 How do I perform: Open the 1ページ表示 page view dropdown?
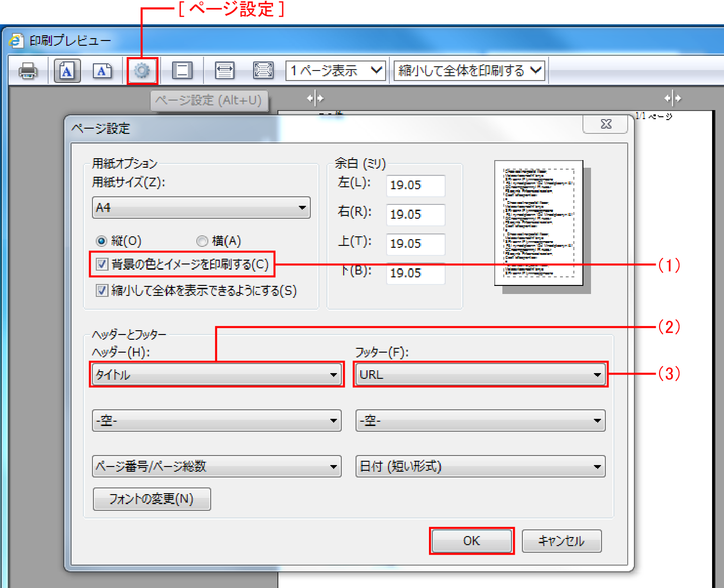point(336,71)
